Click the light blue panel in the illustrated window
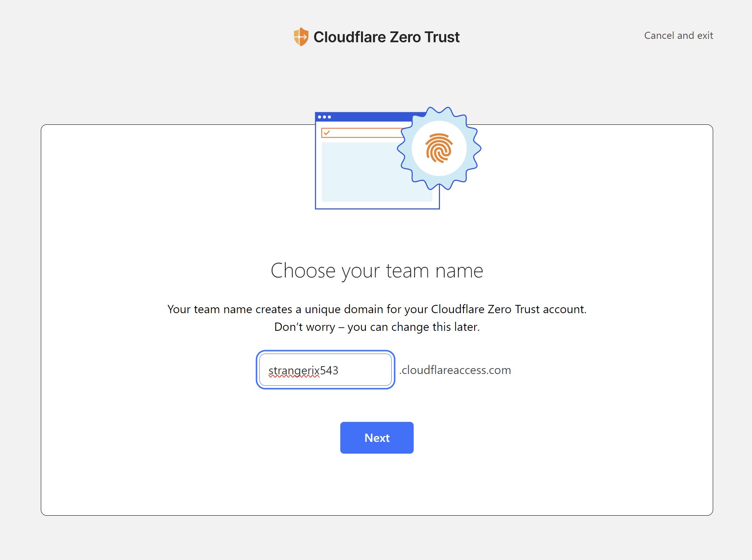Screen dimensions: 752x560 [x=361, y=173]
